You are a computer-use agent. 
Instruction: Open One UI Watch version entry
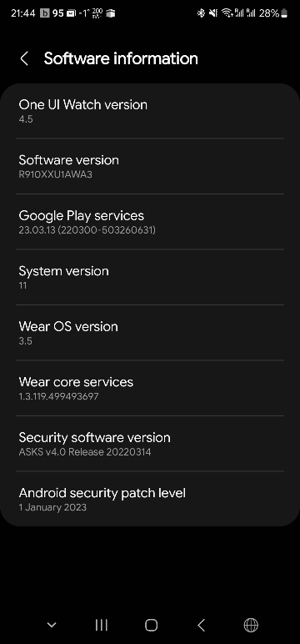tap(150, 111)
